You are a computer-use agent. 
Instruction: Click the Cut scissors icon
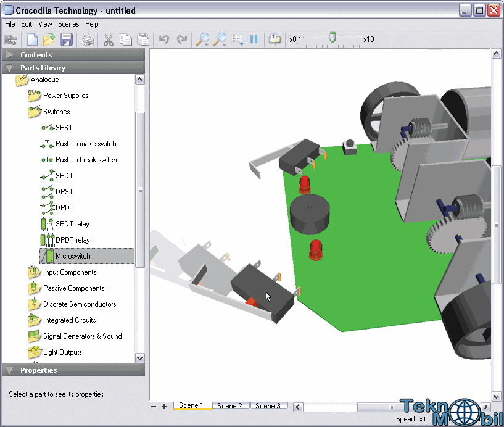point(109,39)
